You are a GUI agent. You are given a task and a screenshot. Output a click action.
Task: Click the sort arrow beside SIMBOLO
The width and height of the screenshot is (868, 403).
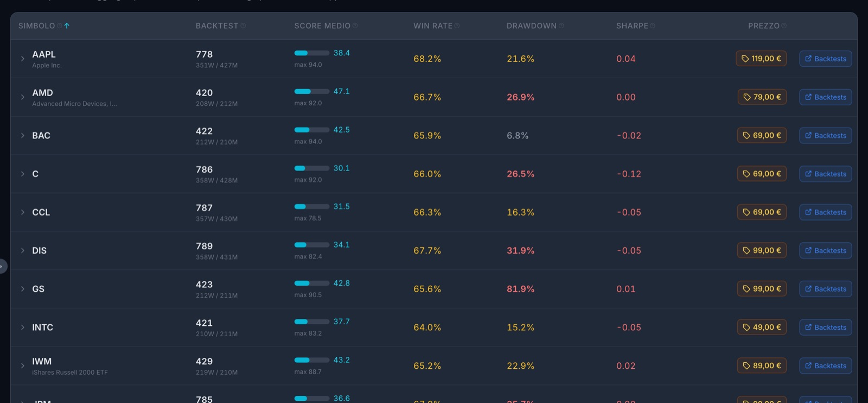point(67,26)
